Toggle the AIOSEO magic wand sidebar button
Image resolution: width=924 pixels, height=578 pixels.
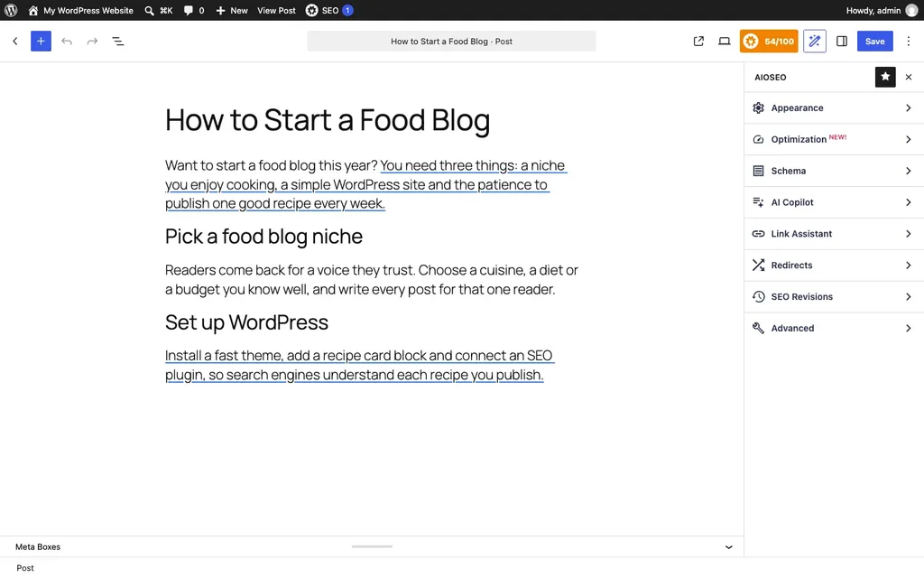[815, 42]
